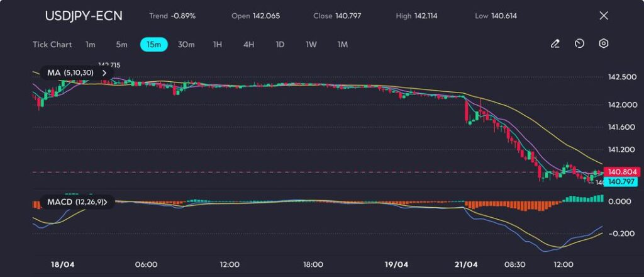This screenshot has height=277, width=644.
Task: Click the chart history clock icon
Action: [579, 44]
